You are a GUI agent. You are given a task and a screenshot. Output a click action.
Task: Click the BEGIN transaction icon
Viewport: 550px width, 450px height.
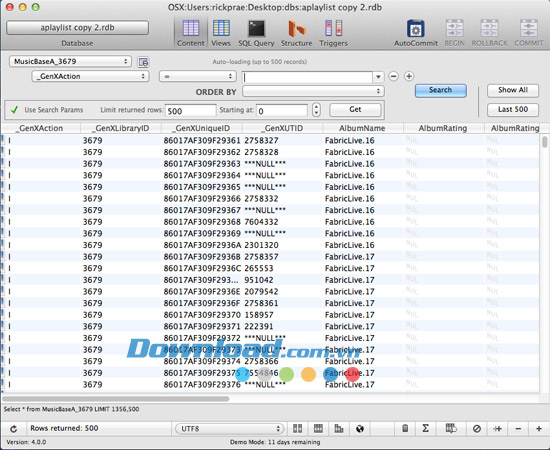(455, 33)
